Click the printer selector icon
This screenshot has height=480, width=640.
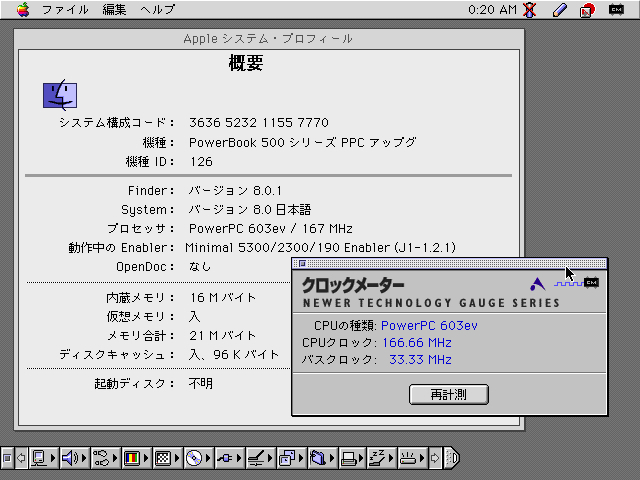point(349,458)
